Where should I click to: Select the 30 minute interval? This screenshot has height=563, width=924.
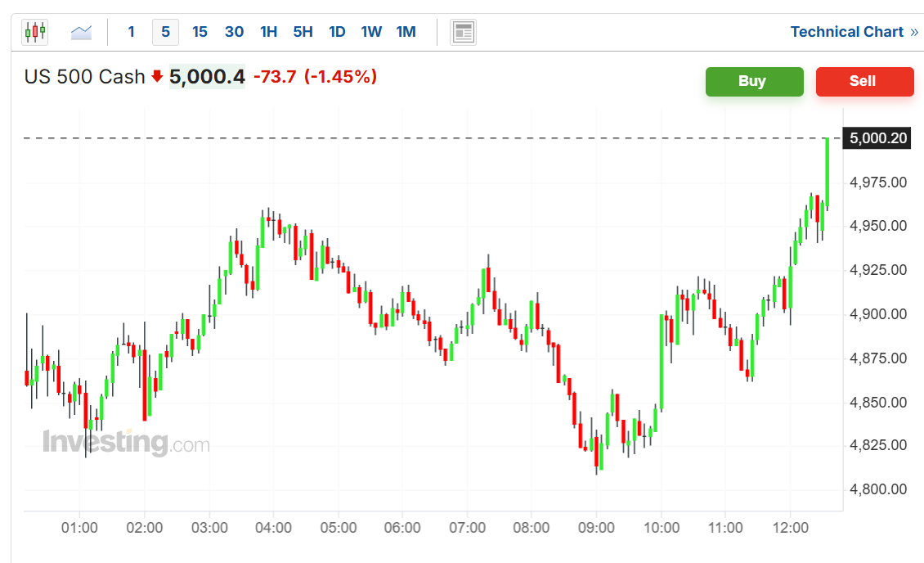point(234,32)
